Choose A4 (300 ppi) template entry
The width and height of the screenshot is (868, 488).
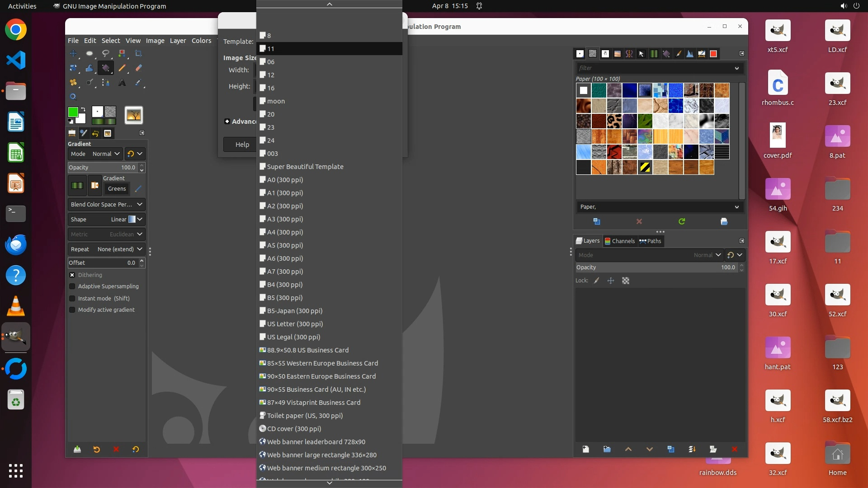coord(285,232)
